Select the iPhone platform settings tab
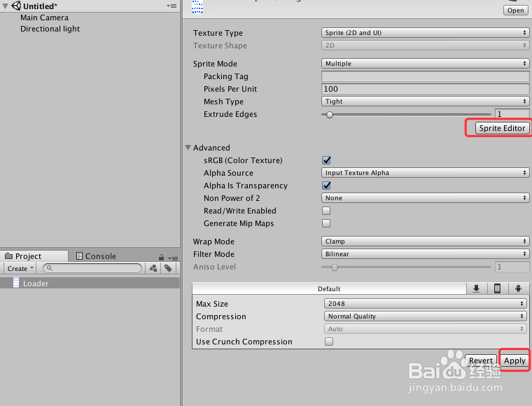 pyautogui.click(x=498, y=288)
